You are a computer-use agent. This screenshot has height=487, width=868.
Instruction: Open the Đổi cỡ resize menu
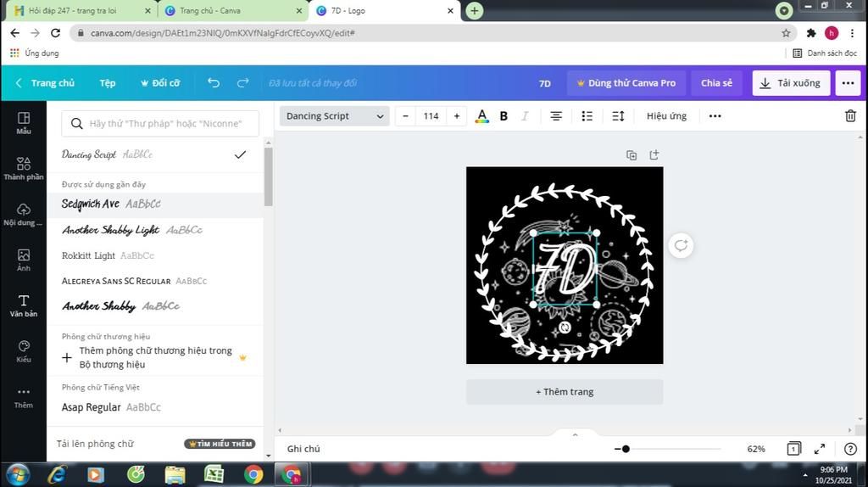[160, 83]
